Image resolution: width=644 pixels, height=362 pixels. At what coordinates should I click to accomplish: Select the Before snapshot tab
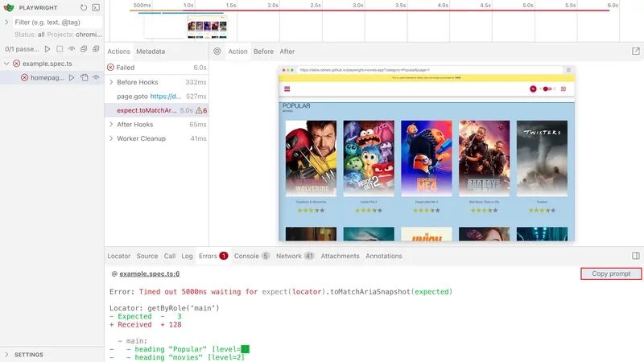pos(263,51)
